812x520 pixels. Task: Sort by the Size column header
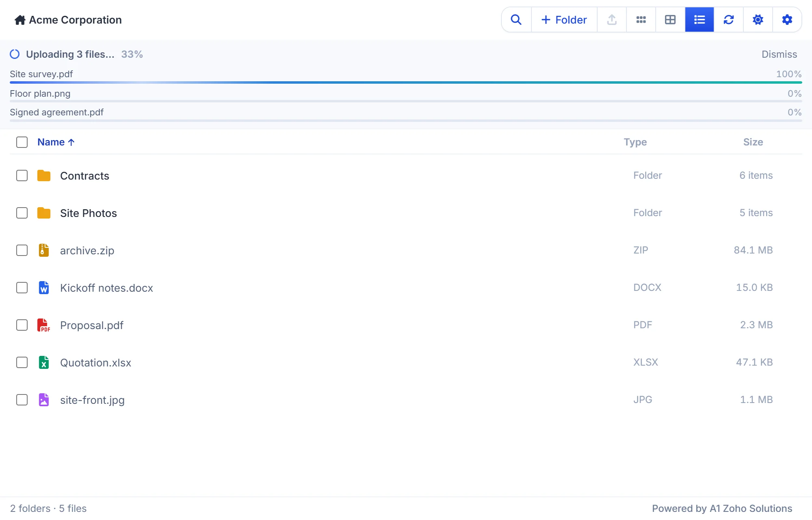click(x=753, y=142)
